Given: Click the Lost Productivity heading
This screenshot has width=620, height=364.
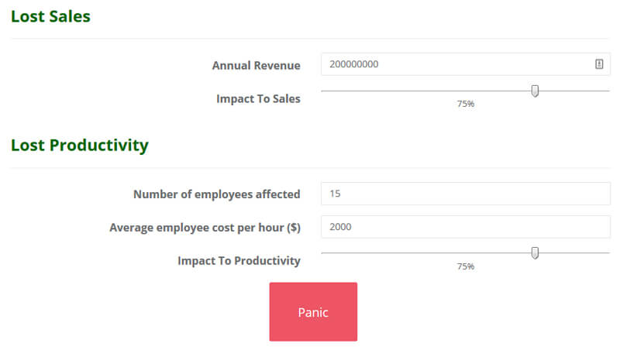Looking at the screenshot, I should [x=79, y=145].
